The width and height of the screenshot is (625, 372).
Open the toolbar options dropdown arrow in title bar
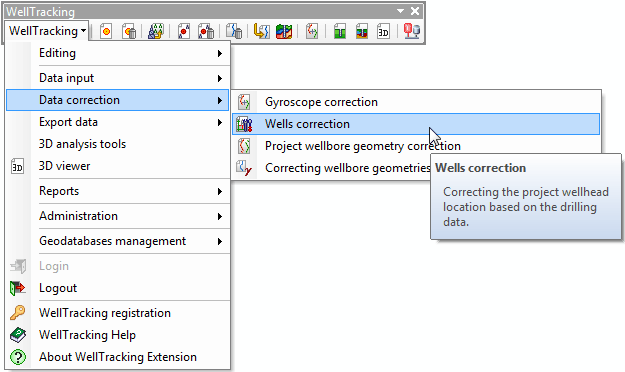tap(401, 11)
